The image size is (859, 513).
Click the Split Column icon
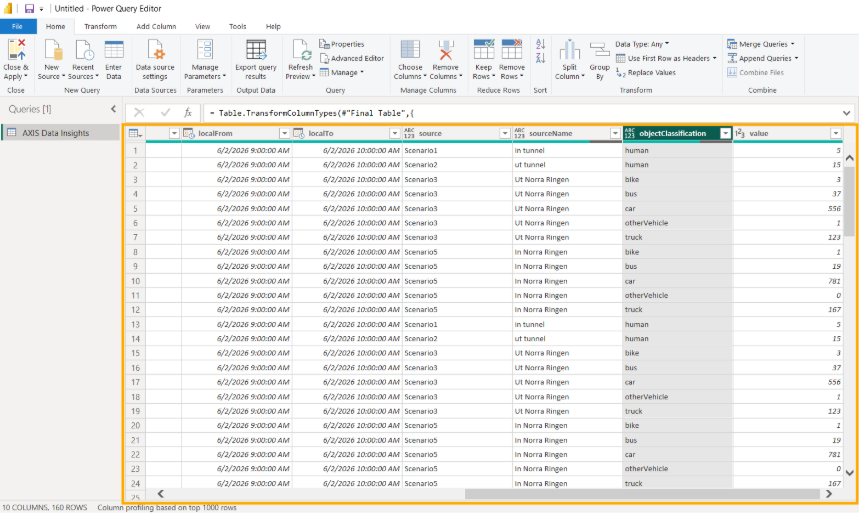(570, 50)
